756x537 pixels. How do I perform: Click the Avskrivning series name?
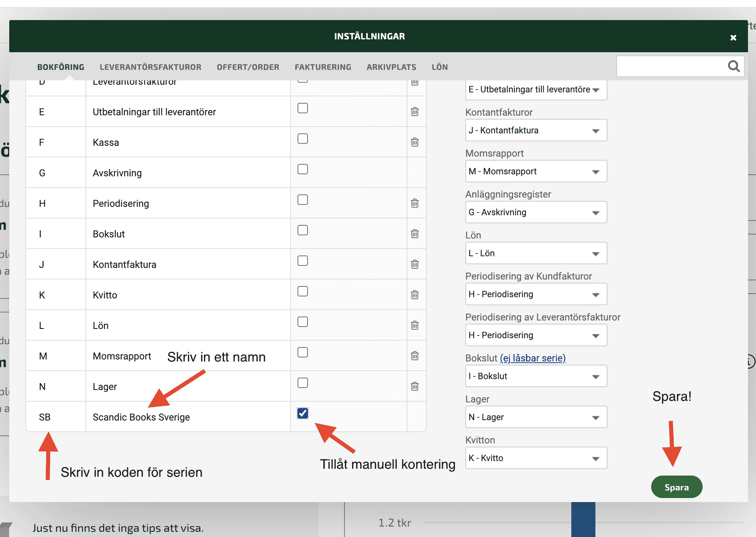coord(188,173)
